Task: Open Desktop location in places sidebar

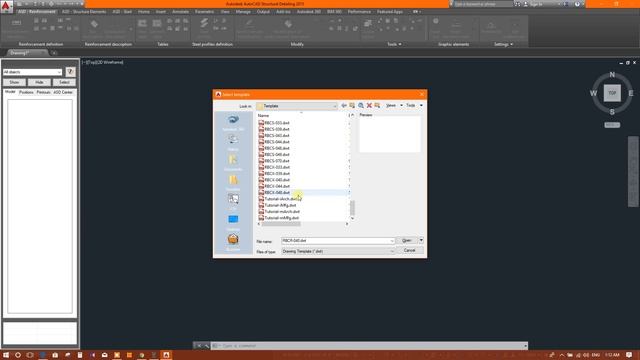Action: tap(233, 222)
